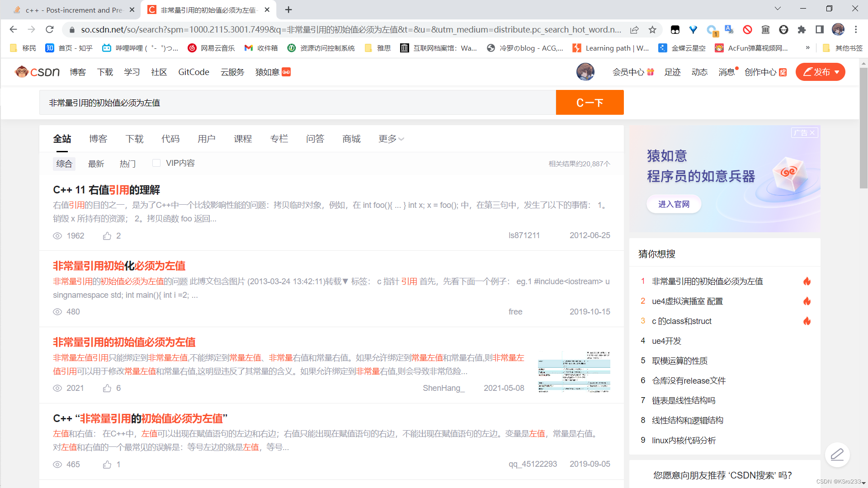Click the edit pencil floating button

coord(837,455)
